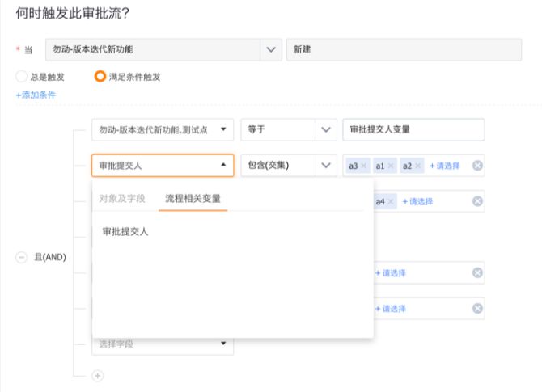The width and height of the screenshot is (542, 392).
Task: Click +请选择 beside the a2 tag
Action: click(444, 166)
